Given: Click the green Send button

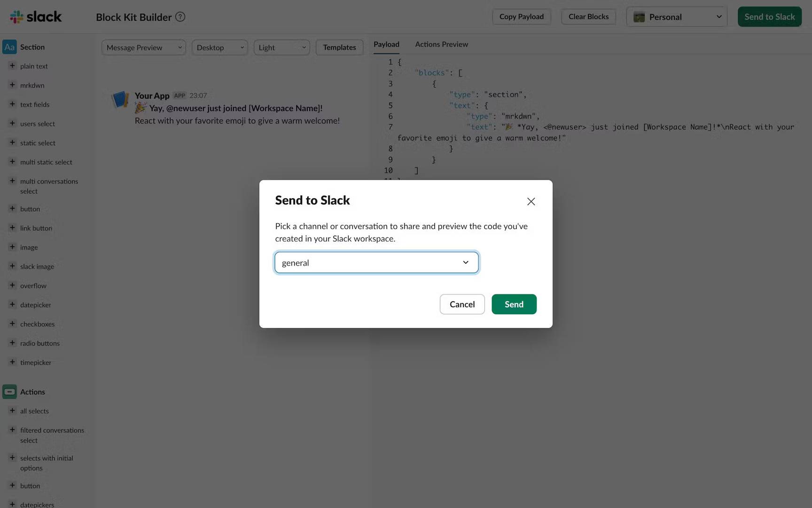Looking at the screenshot, I should tap(514, 304).
